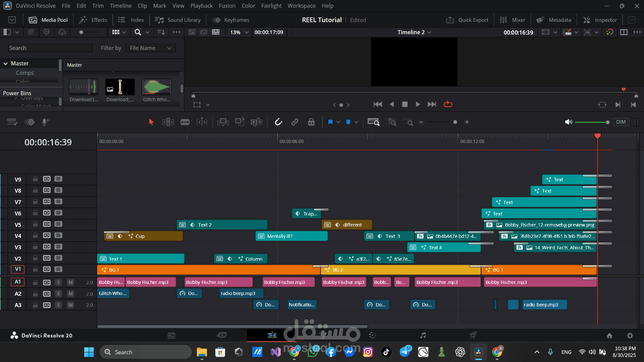Select the arrow Selection mode tool
Screen dimensions: 644x362
pos(151,122)
